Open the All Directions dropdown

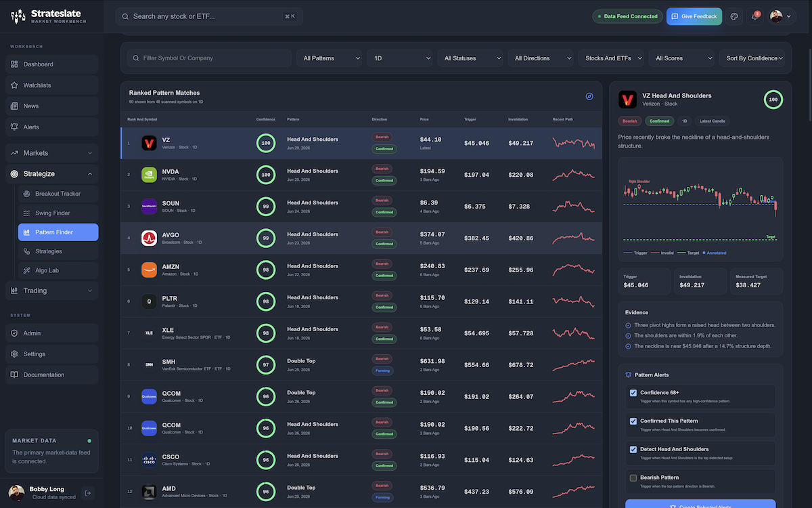542,58
